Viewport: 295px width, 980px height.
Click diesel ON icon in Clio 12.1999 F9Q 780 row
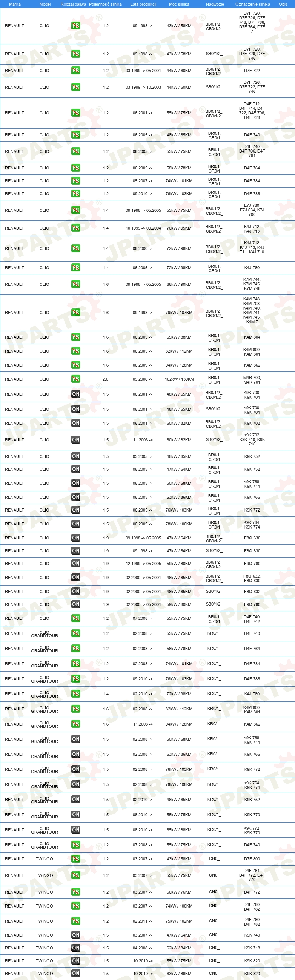pos(76,563)
